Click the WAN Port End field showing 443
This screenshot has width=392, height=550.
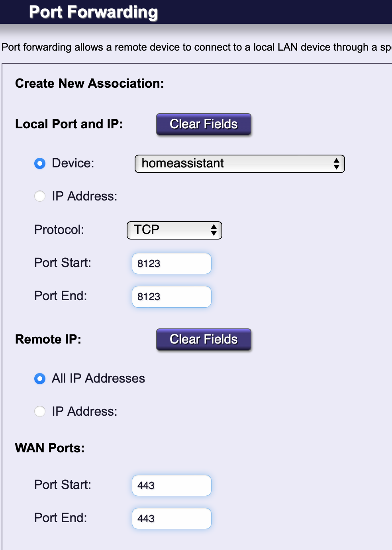point(171,519)
